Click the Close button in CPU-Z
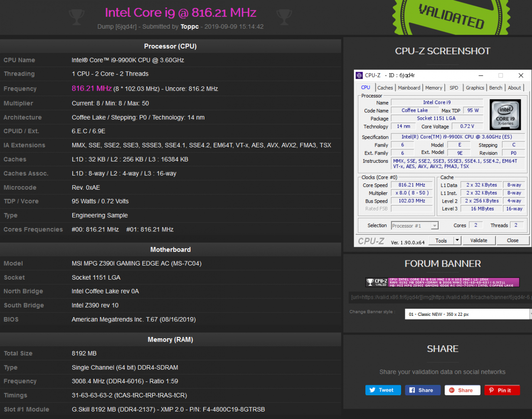The height and width of the screenshot is (419, 532). pyautogui.click(x=513, y=240)
